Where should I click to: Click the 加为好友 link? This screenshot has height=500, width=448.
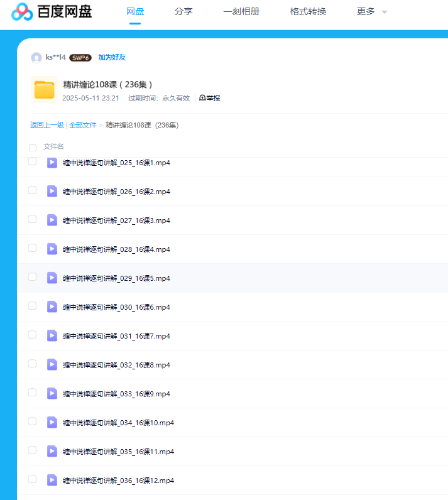[112, 57]
